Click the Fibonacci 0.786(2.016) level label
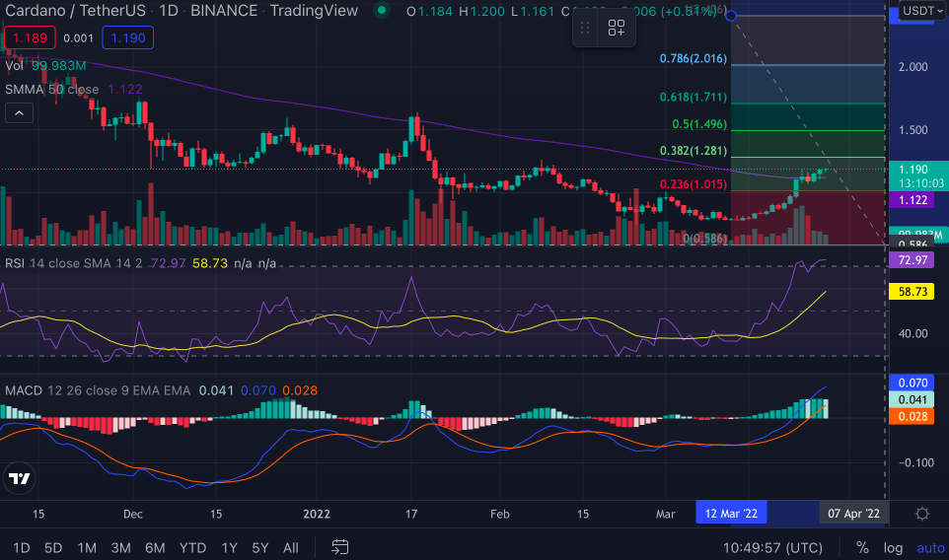 pyautogui.click(x=693, y=58)
